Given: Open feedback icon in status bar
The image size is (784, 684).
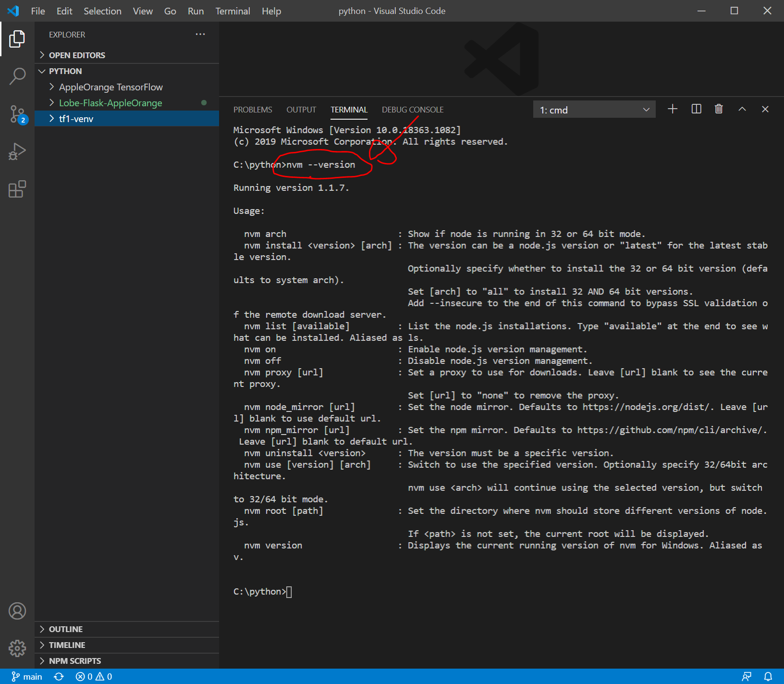Looking at the screenshot, I should (747, 676).
